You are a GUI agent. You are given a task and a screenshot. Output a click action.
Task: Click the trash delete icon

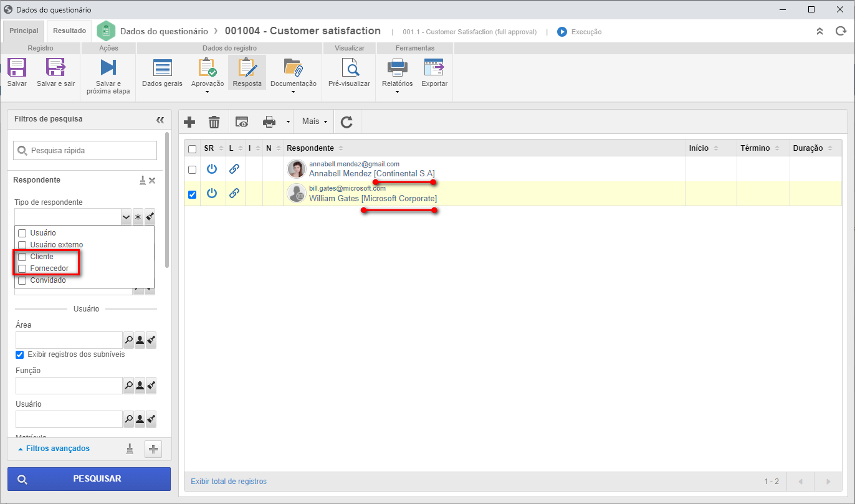click(x=214, y=122)
